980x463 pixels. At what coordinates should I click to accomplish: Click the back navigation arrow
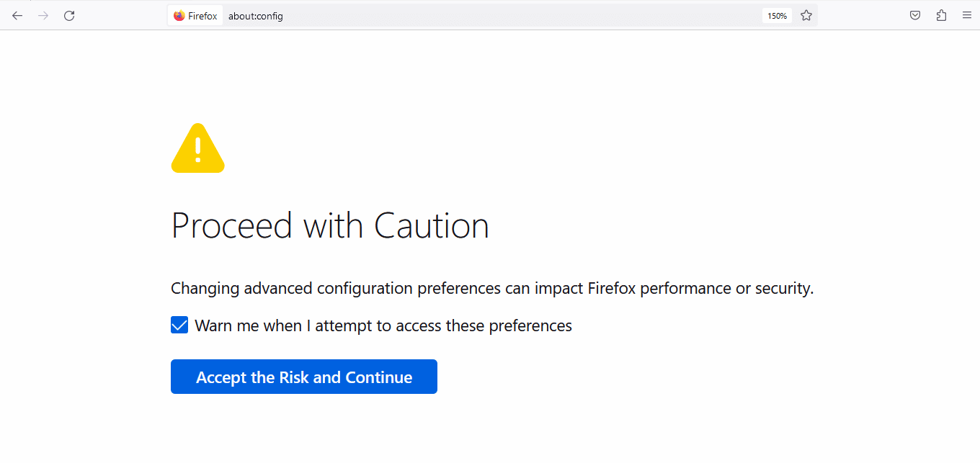17,15
